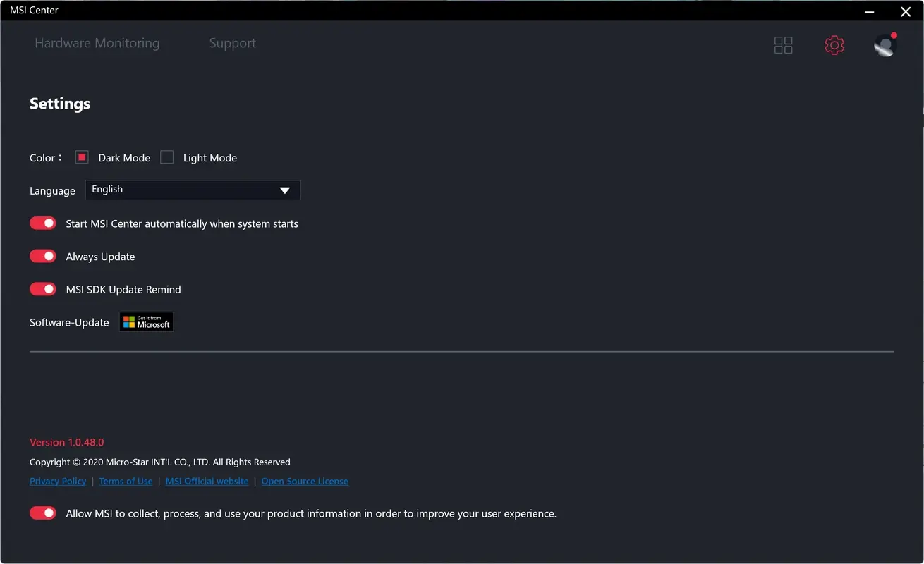Disable 'Start MSI Center automatically when system starts'

42,223
